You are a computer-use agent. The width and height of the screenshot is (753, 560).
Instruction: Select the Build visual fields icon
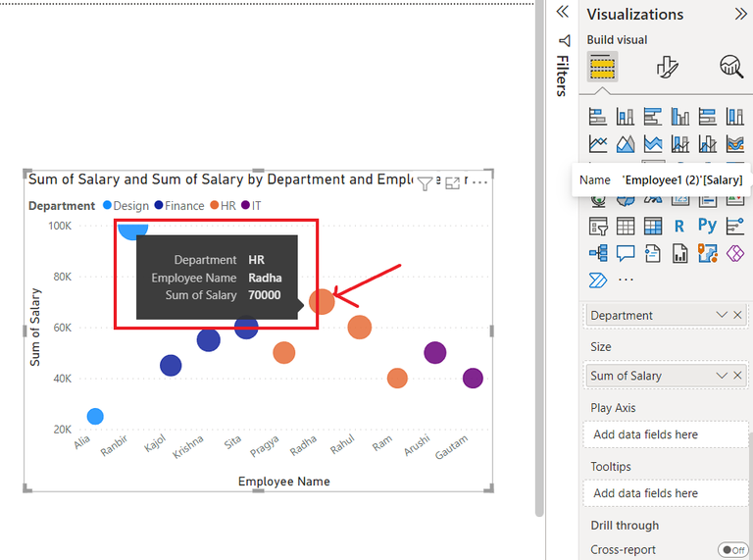[602, 67]
